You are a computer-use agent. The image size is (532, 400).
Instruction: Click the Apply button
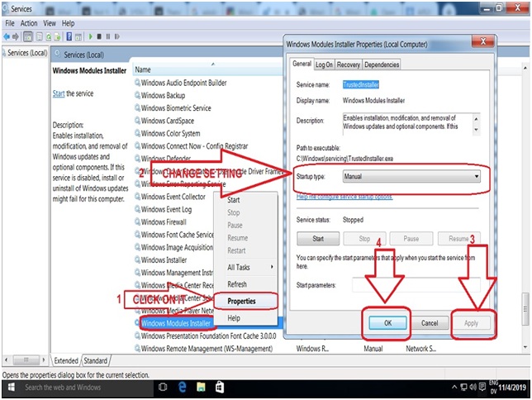pos(471,323)
